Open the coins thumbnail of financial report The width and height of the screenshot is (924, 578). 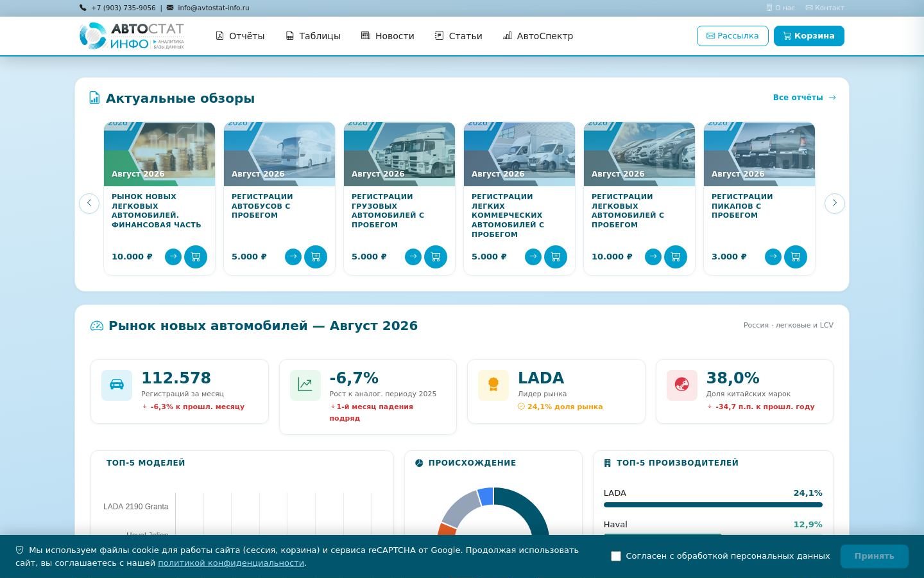coord(160,154)
